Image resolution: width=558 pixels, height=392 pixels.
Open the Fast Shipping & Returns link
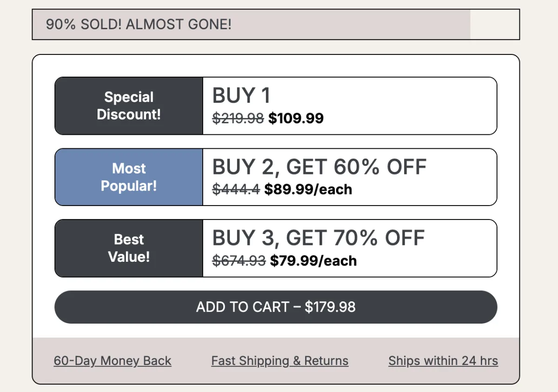point(279,361)
